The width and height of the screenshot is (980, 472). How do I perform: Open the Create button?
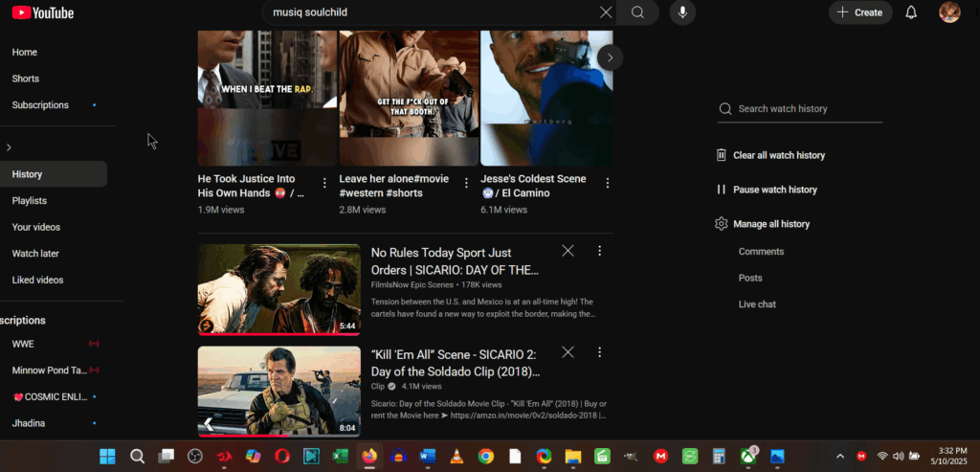[860, 12]
